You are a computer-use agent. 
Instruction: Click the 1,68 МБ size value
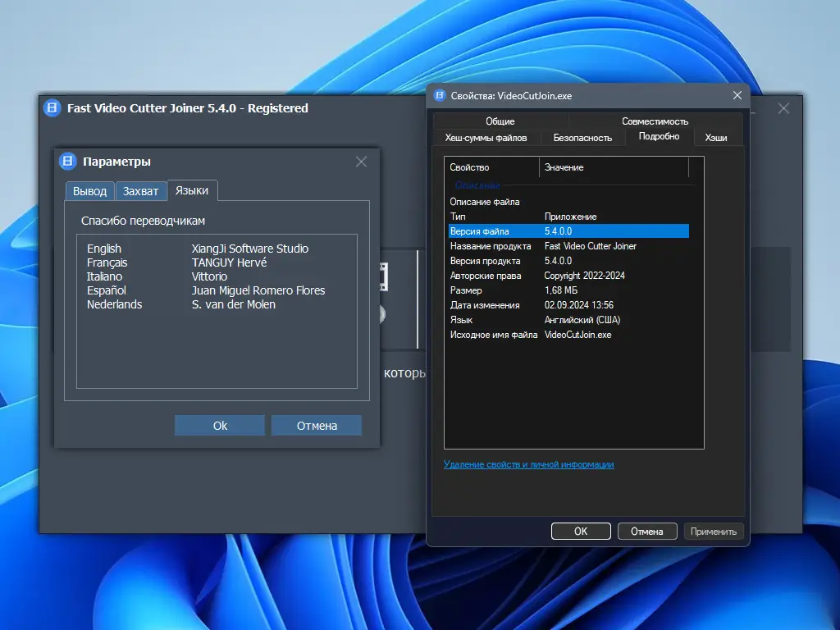coord(561,290)
